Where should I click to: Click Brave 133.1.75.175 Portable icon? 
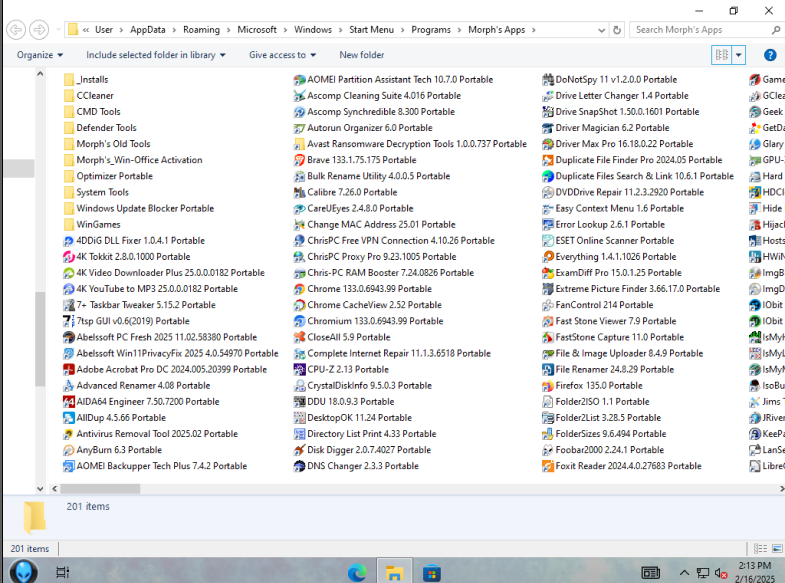[x=299, y=160]
